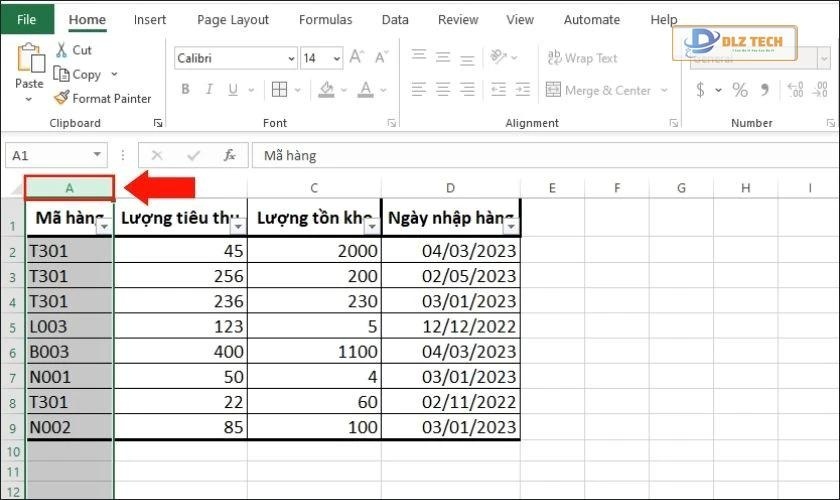The image size is (840, 500).
Task: Switch to the Page Layout tab
Action: pyautogui.click(x=233, y=20)
